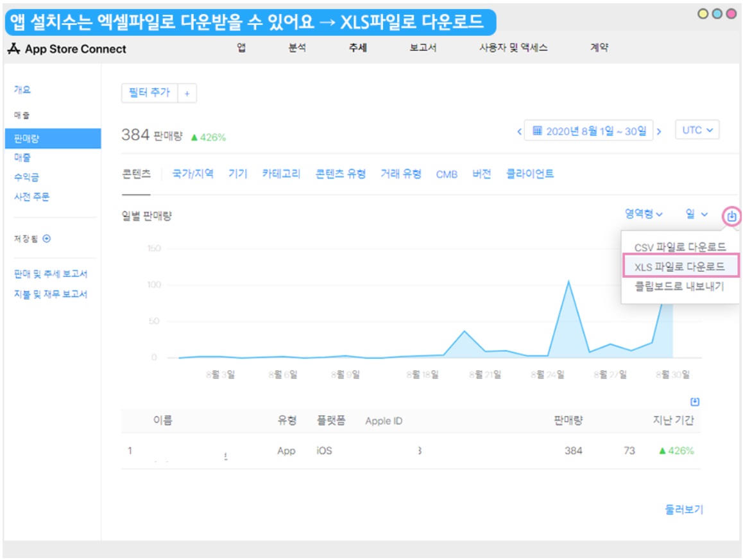Click the chart download icon
743x560 pixels.
(x=731, y=216)
